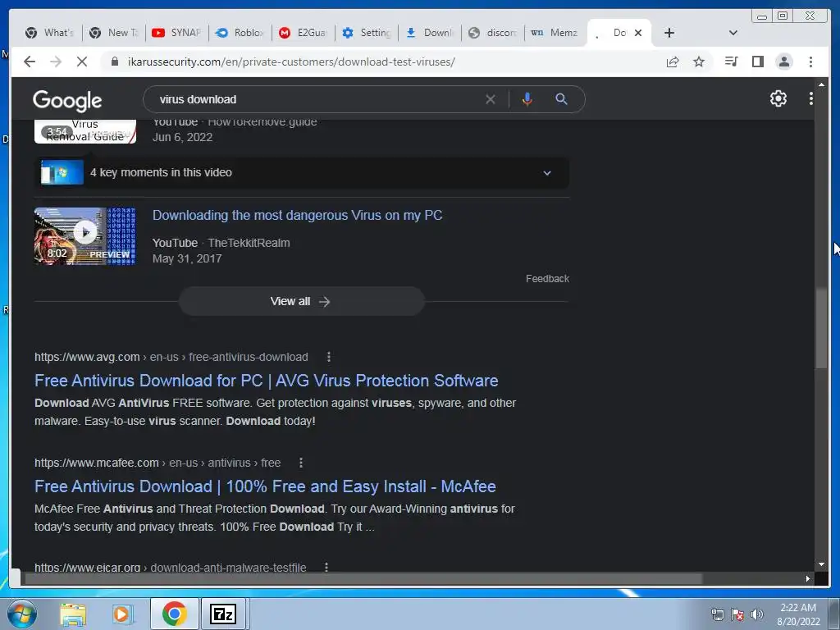This screenshot has width=840, height=630.
Task: Launch Windows Media Player from taskbar
Action: coord(123,614)
